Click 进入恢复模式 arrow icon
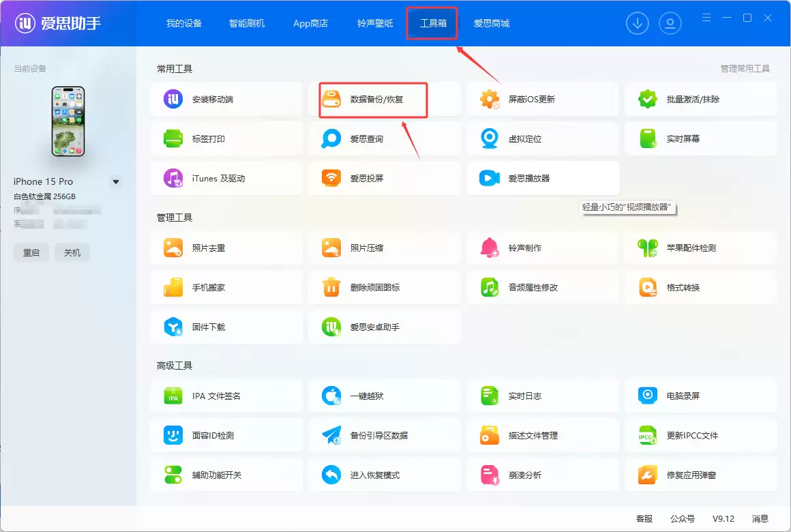The width and height of the screenshot is (791, 532). coord(331,475)
